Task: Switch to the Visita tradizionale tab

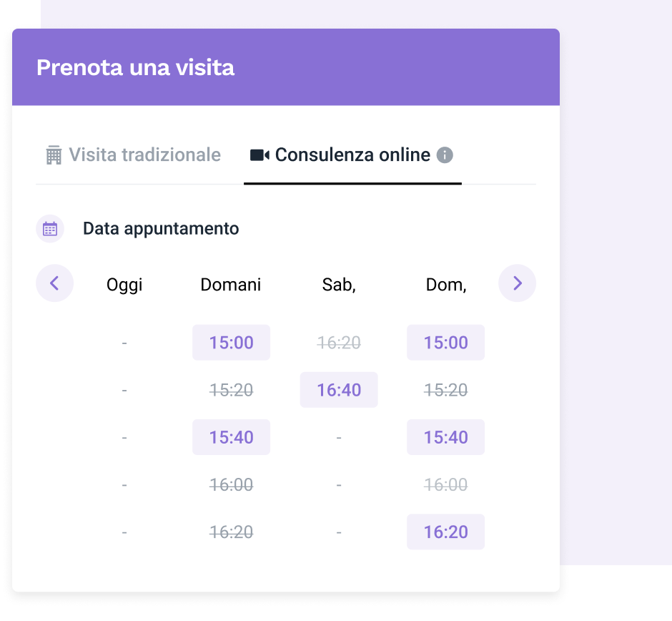Action: click(x=134, y=155)
